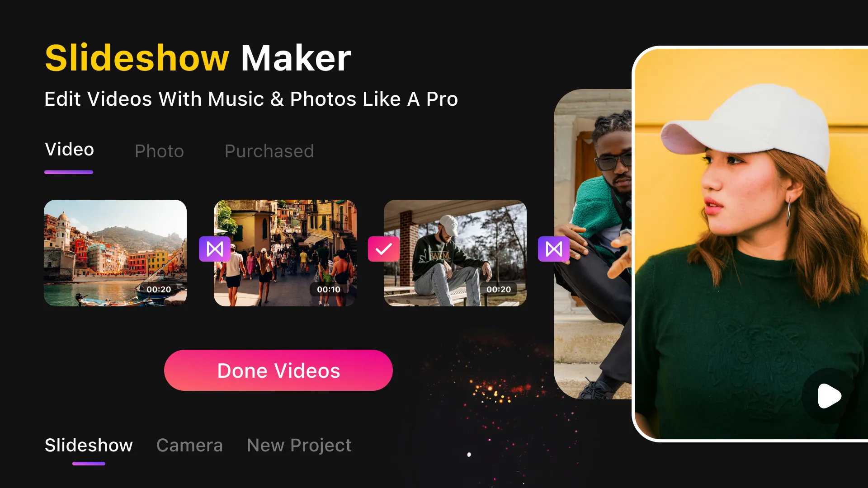Select the Video tab filter
The height and width of the screenshot is (488, 868).
69,149
